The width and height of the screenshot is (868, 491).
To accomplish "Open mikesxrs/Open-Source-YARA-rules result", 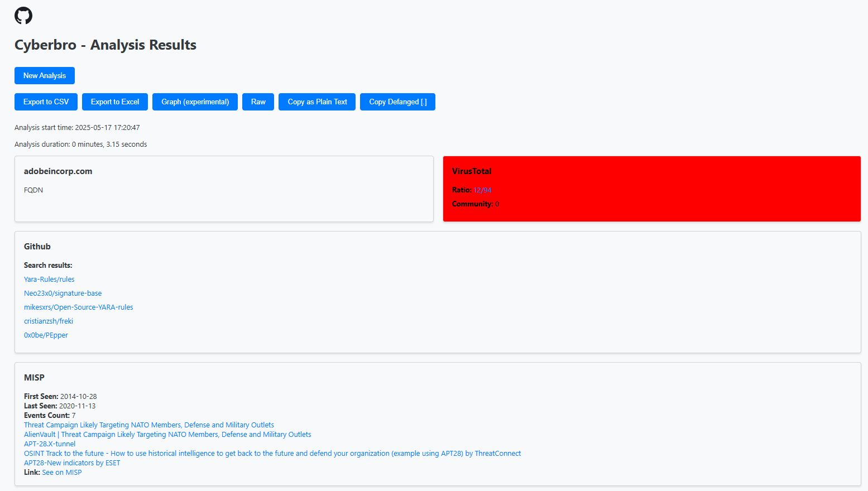I will click(79, 307).
